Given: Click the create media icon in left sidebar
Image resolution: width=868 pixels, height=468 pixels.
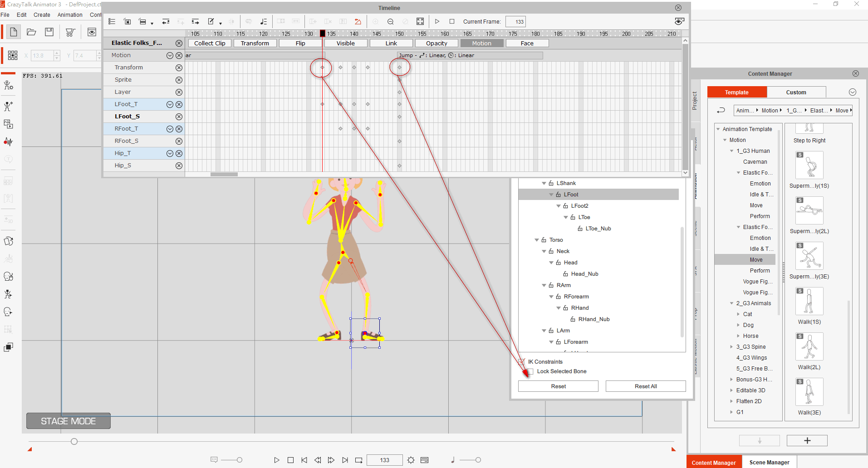Looking at the screenshot, I should point(8,124).
